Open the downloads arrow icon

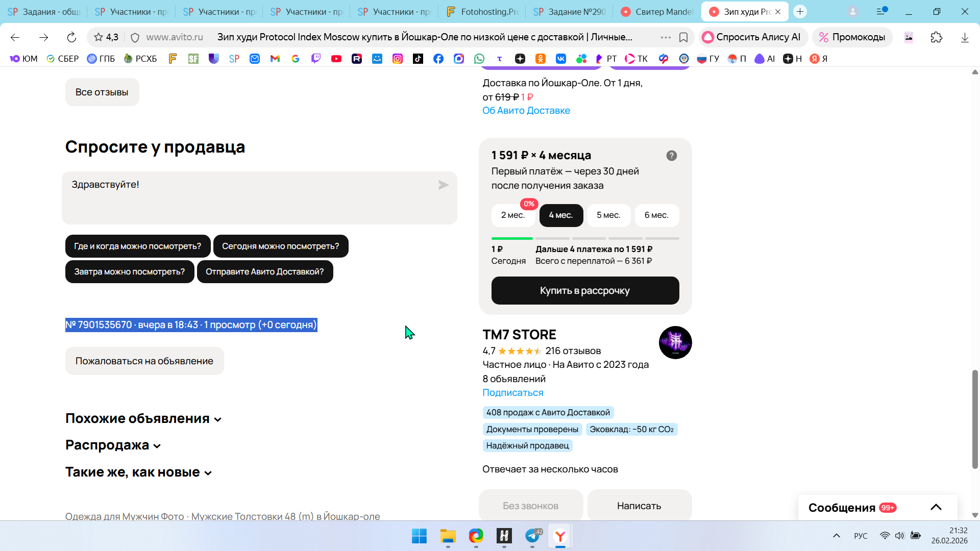point(964,37)
